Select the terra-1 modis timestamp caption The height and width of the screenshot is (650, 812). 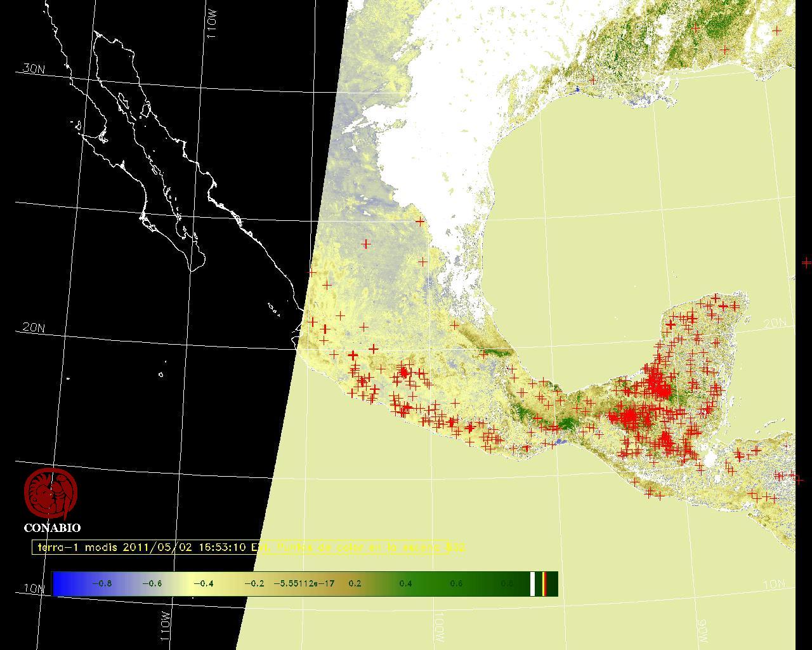(249, 547)
